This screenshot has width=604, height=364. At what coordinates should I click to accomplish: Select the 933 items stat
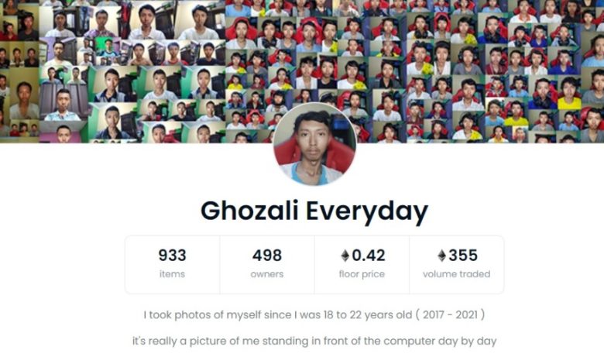point(172,265)
